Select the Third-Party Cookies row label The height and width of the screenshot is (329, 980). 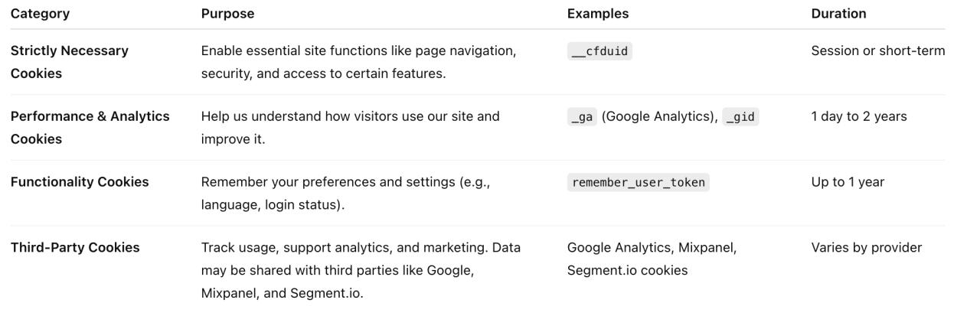tap(75, 248)
